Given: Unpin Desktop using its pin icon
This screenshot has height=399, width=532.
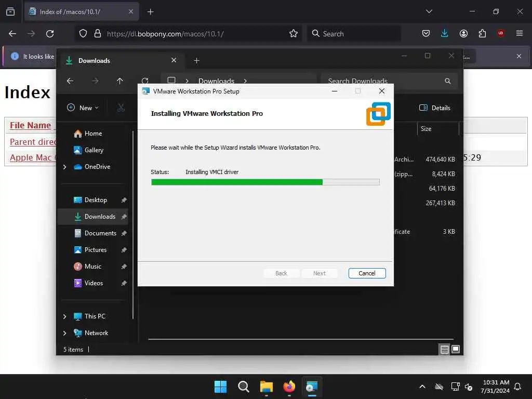Looking at the screenshot, I should 124,200.
